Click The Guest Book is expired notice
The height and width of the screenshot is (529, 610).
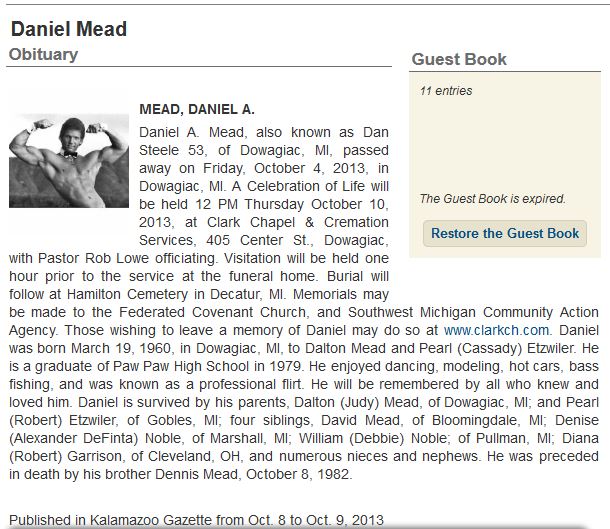pyautogui.click(x=492, y=199)
